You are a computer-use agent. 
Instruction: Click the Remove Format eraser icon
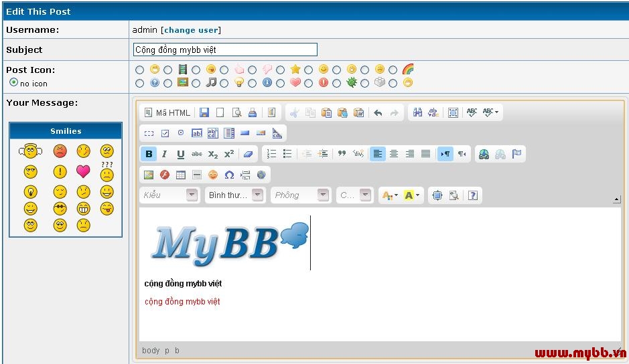[249, 154]
